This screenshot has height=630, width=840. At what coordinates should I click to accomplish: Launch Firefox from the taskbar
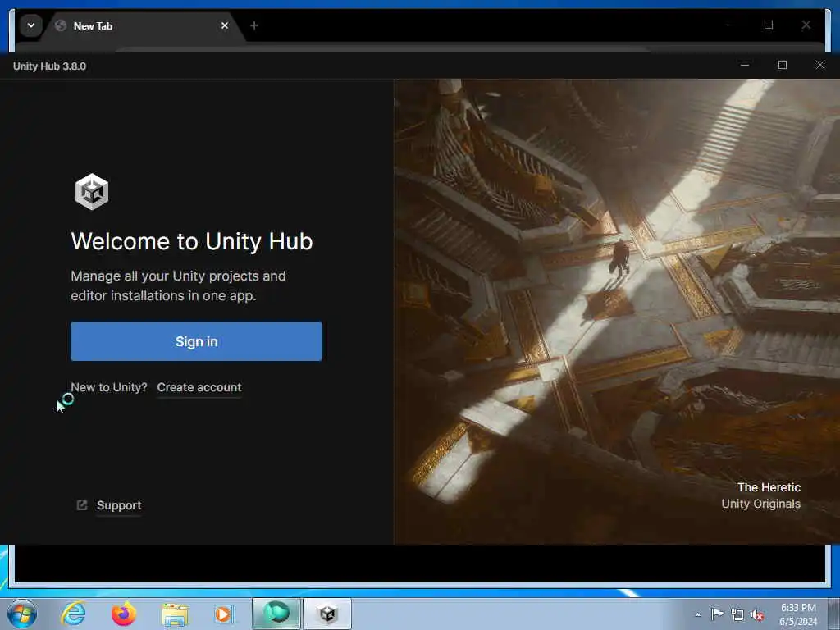124,614
